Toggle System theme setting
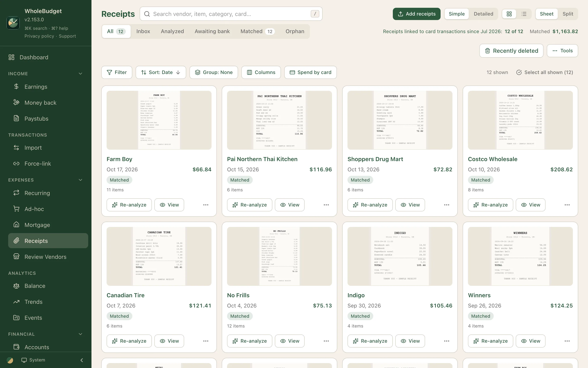Image resolution: width=588 pixels, height=368 pixels. click(x=33, y=360)
